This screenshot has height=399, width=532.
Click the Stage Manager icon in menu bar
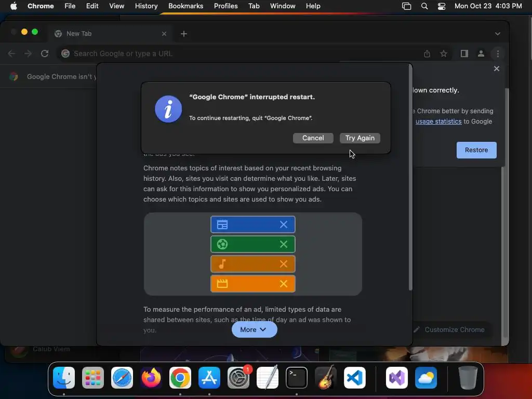406,6
